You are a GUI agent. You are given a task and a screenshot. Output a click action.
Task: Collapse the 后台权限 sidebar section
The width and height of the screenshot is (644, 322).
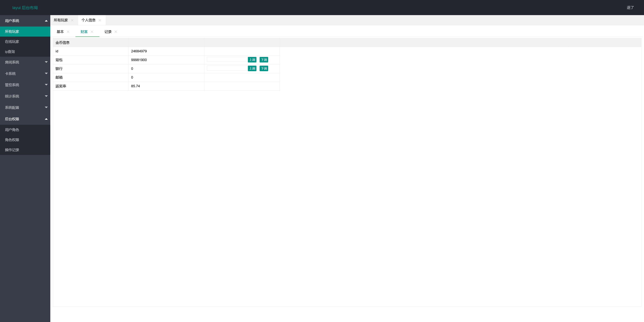coord(25,119)
